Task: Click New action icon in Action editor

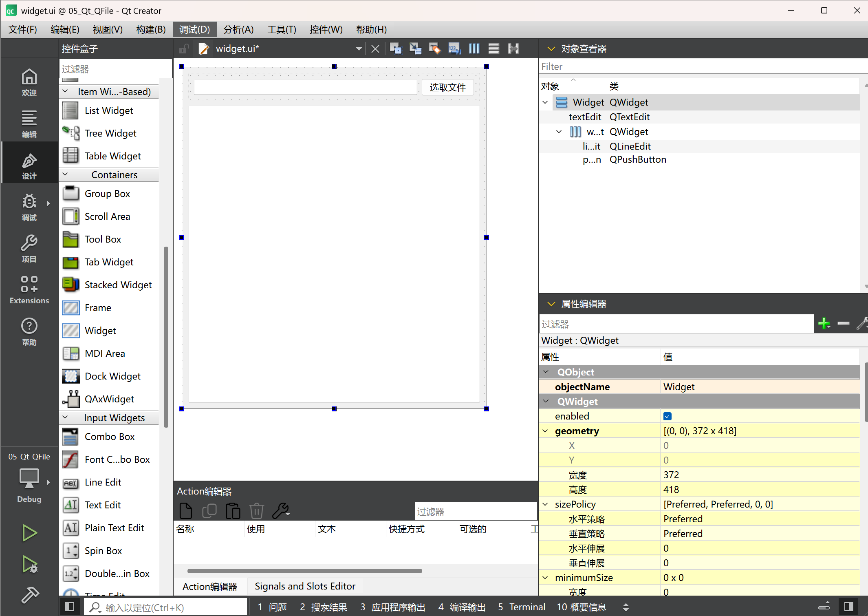Action: click(185, 510)
